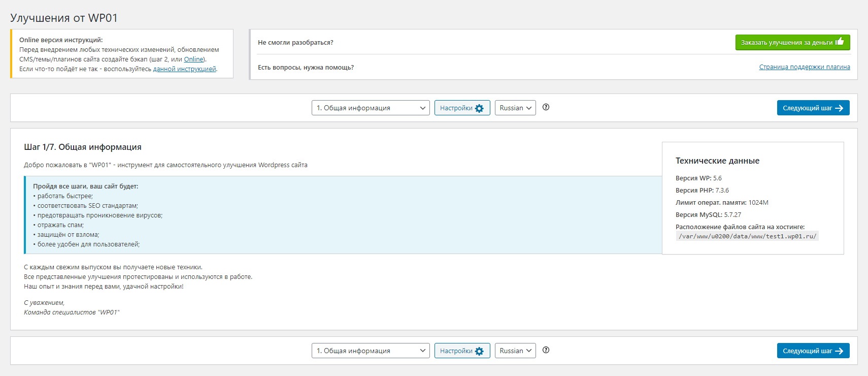
Task: Click the 'Лимит операт. памяти: 1024M' line
Action: pos(722,203)
